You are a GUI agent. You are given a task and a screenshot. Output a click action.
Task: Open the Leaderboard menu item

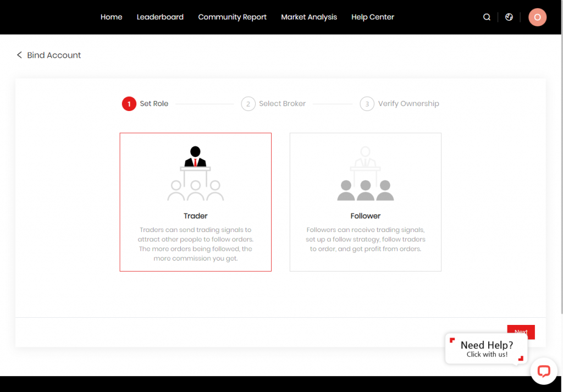click(x=160, y=17)
